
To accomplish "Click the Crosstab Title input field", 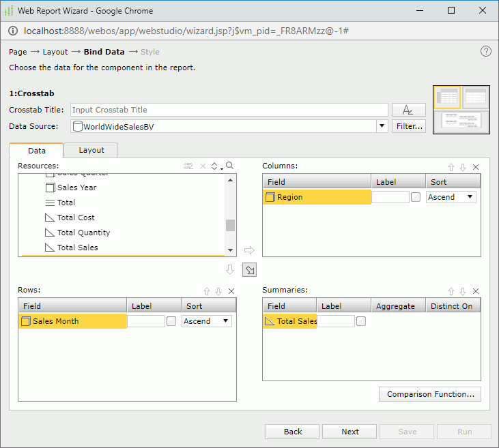I will [x=229, y=110].
